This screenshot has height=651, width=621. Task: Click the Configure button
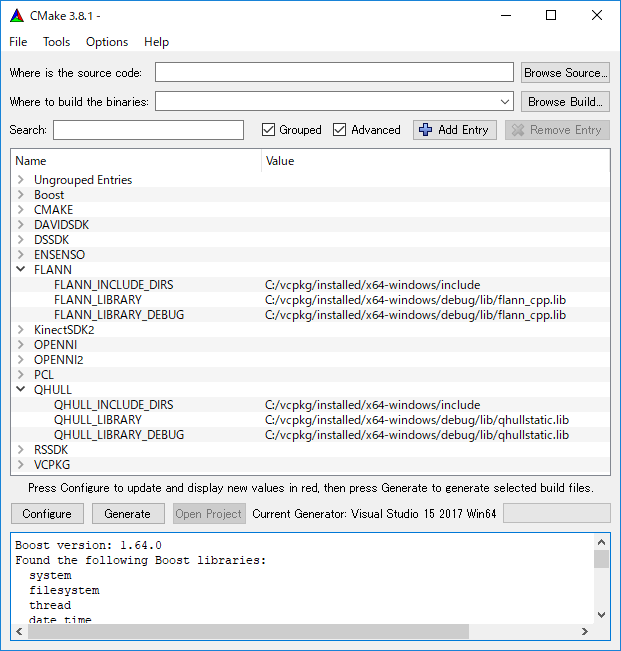point(47,514)
